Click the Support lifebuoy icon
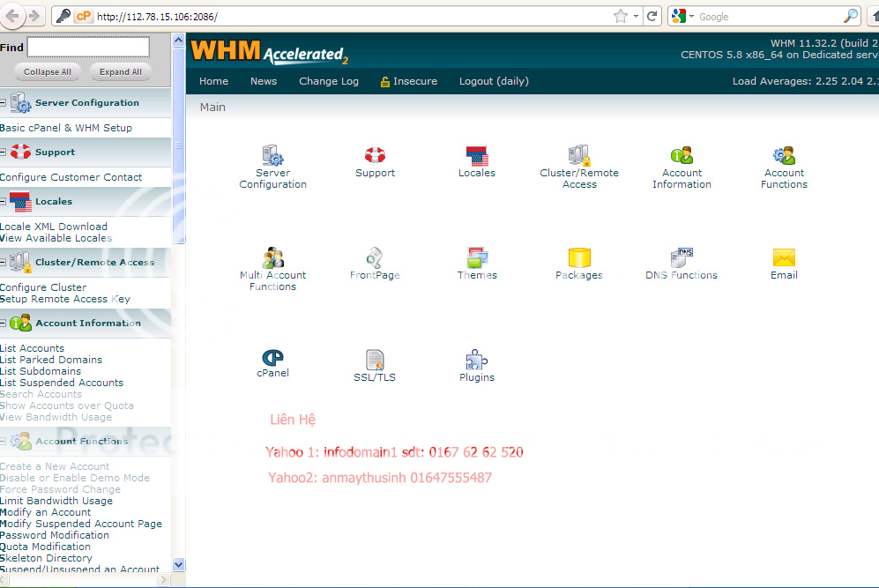 [x=375, y=156]
